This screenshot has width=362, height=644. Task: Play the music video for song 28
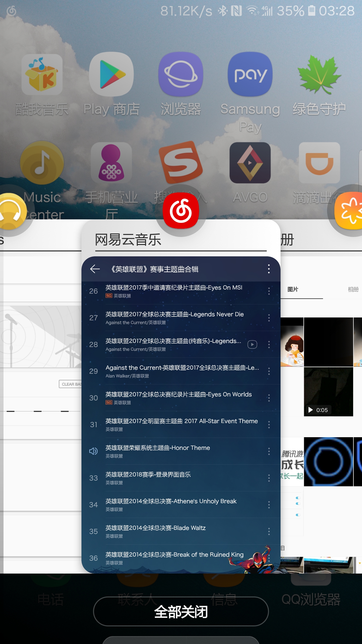point(252,344)
